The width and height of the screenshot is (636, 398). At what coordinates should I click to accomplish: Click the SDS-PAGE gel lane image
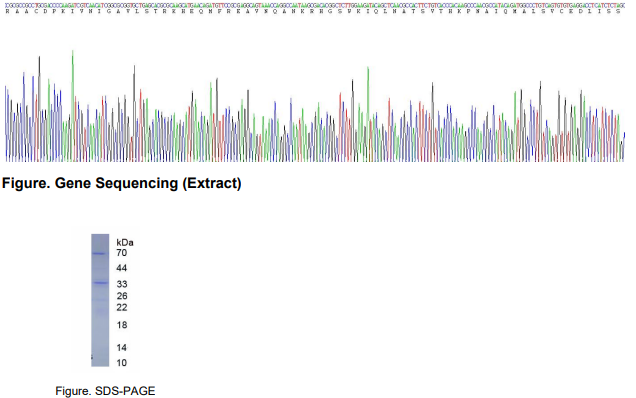pos(100,300)
